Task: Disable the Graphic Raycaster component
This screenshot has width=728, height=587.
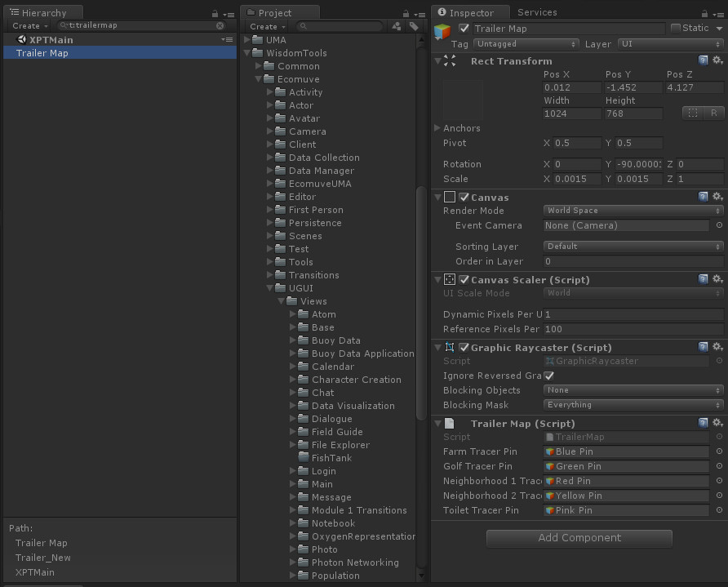Action: click(464, 347)
